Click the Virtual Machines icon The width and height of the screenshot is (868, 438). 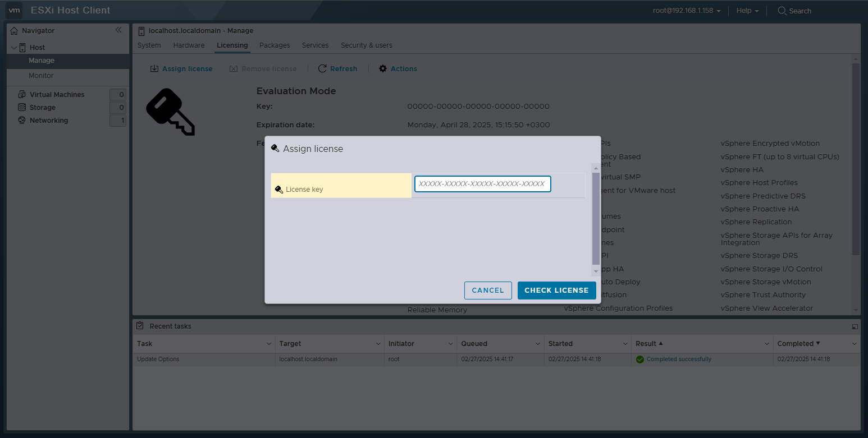(22, 94)
